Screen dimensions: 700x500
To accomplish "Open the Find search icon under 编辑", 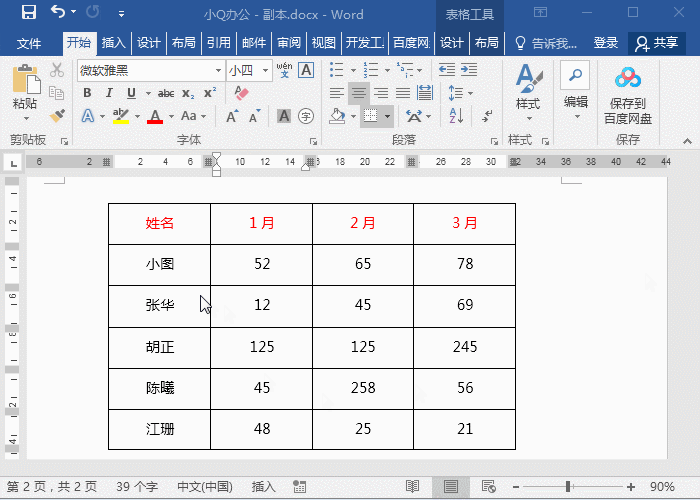I will [575, 75].
